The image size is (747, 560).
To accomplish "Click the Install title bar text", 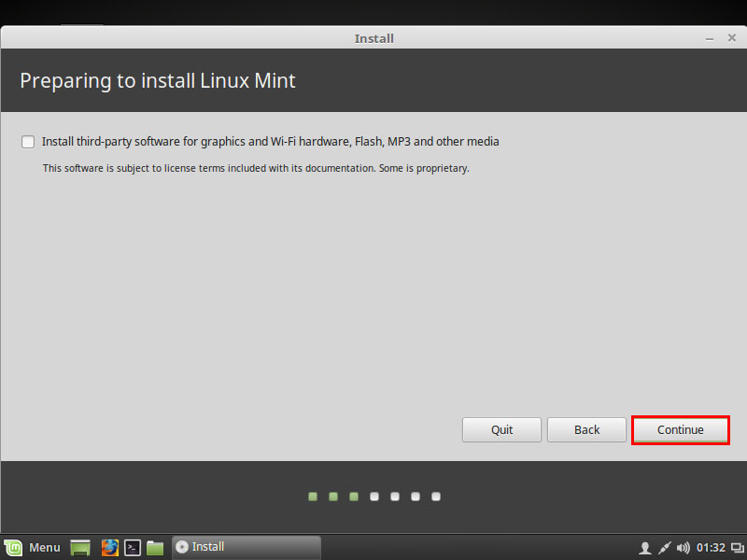I will pyautogui.click(x=374, y=38).
